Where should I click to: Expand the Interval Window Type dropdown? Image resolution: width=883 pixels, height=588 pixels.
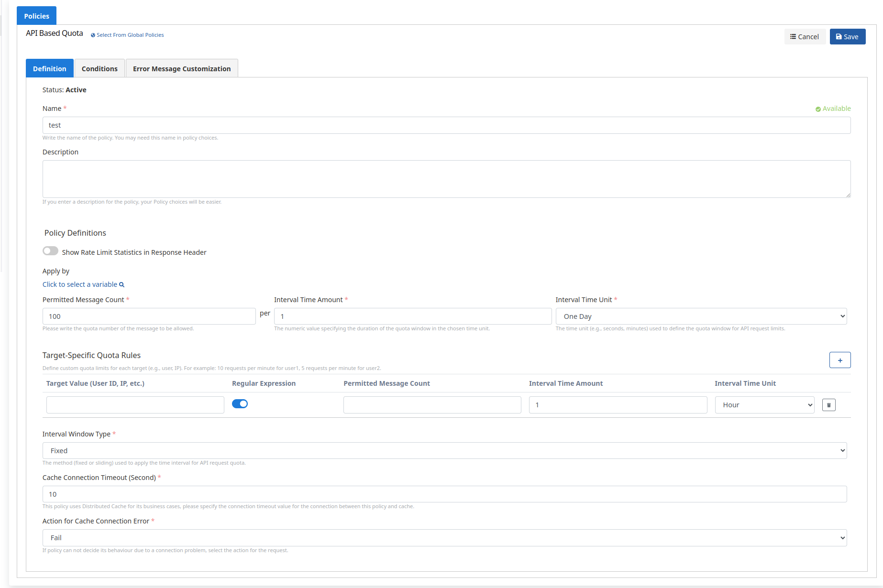point(444,451)
